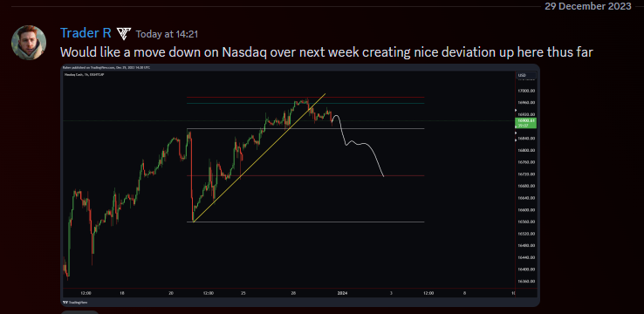
Task: Click the Trader R username
Action: click(86, 33)
